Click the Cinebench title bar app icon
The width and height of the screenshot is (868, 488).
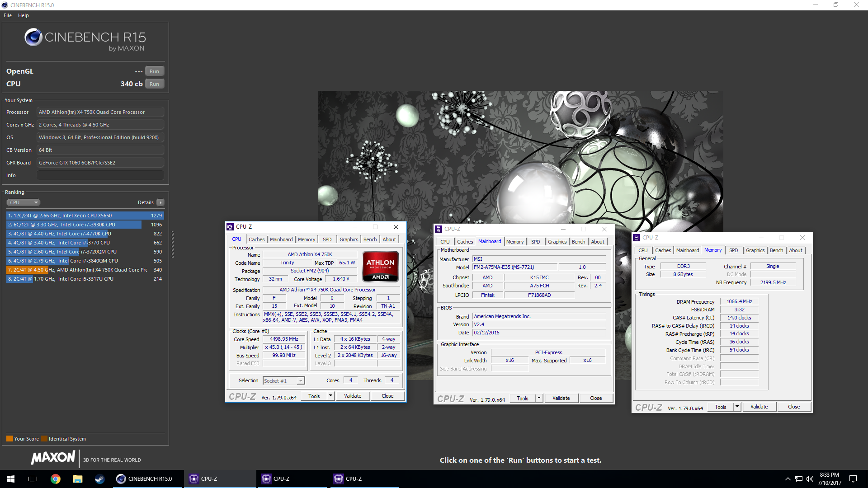click(5, 5)
